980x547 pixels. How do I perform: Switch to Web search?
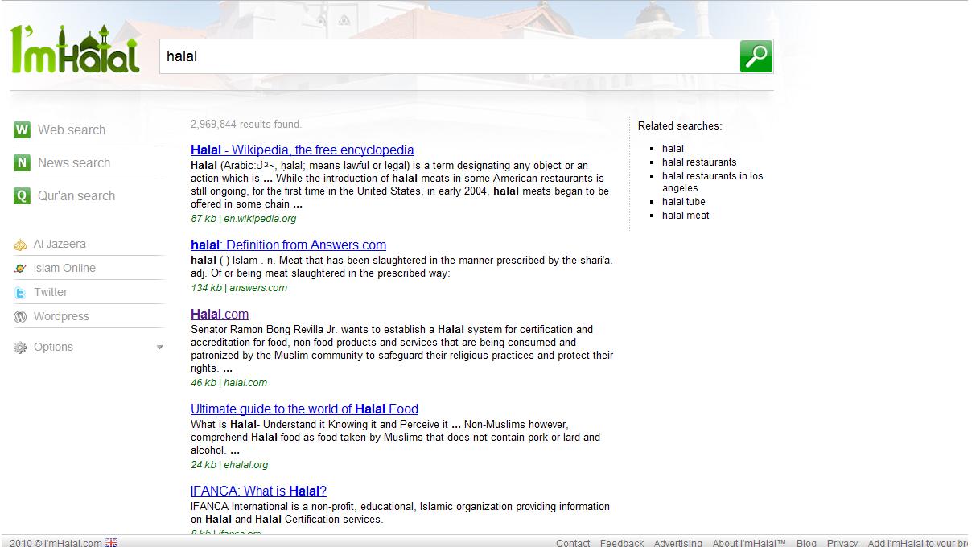72,130
